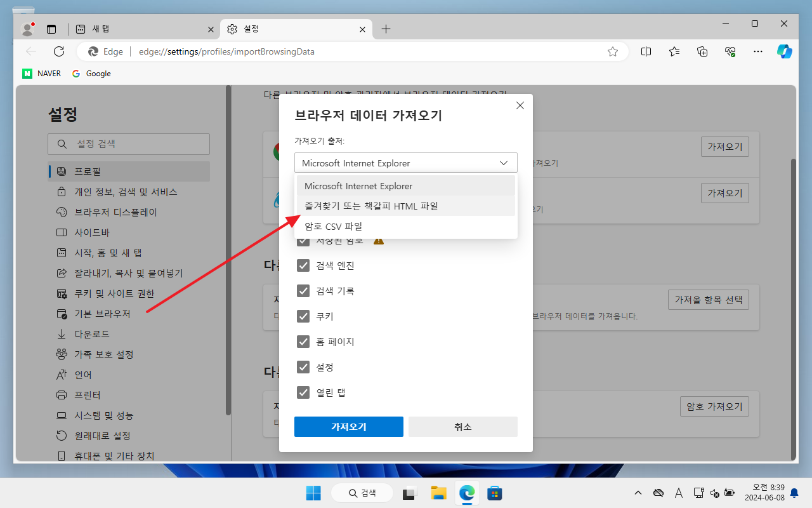Uncheck the 설정 checkbox

[303, 367]
